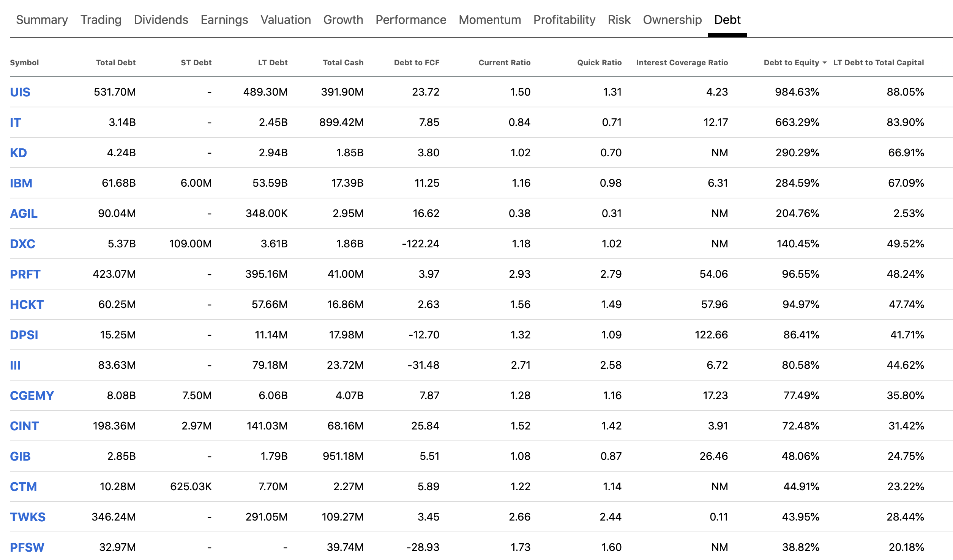Image resolution: width=953 pixels, height=560 pixels.
Task: Switch to the Momentum tab
Action: click(489, 20)
